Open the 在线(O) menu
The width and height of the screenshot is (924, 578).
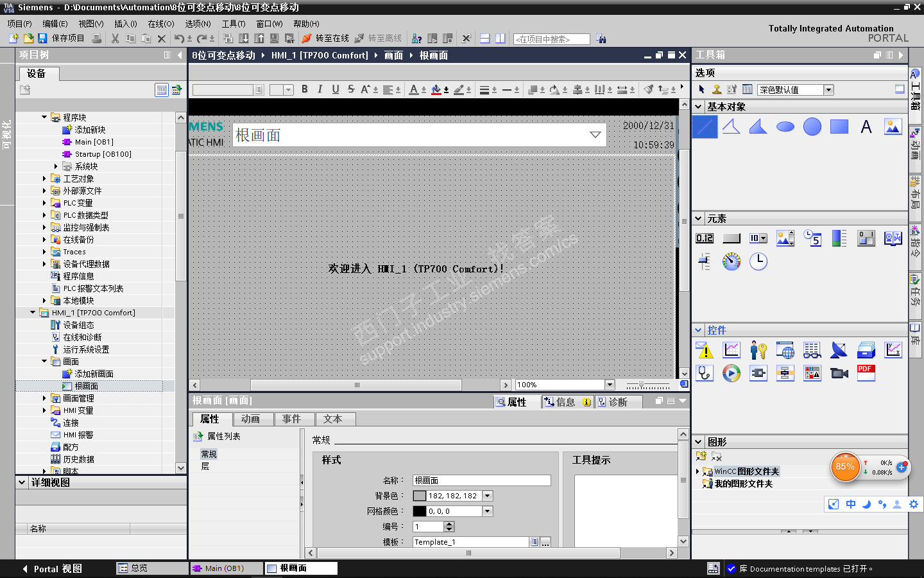pos(161,24)
